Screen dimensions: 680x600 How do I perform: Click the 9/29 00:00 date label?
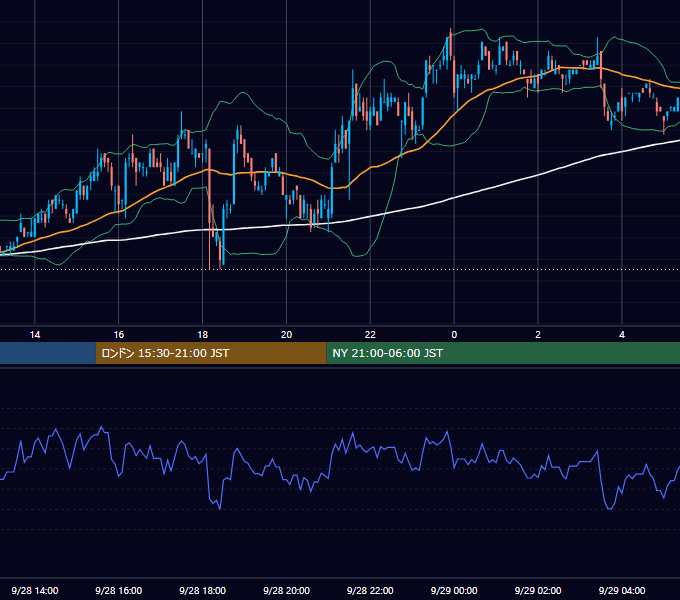454,590
